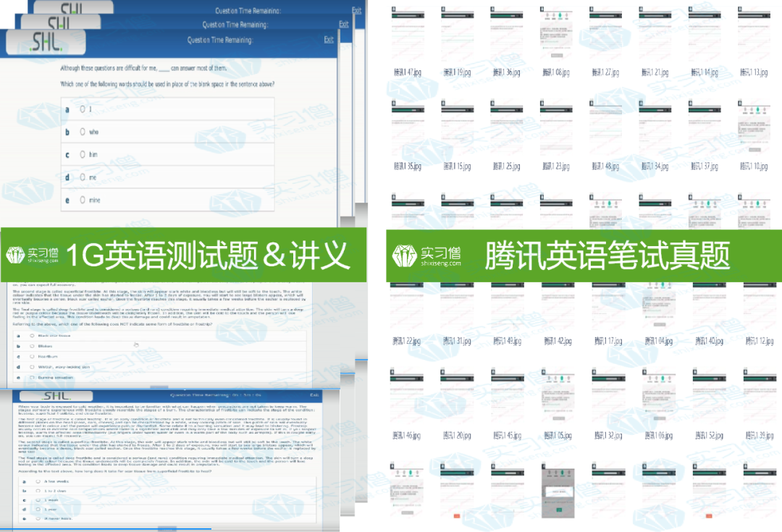782x532 pixels.
Task: Click the file name 腾讯1 49.jpg
Action: 508,341
